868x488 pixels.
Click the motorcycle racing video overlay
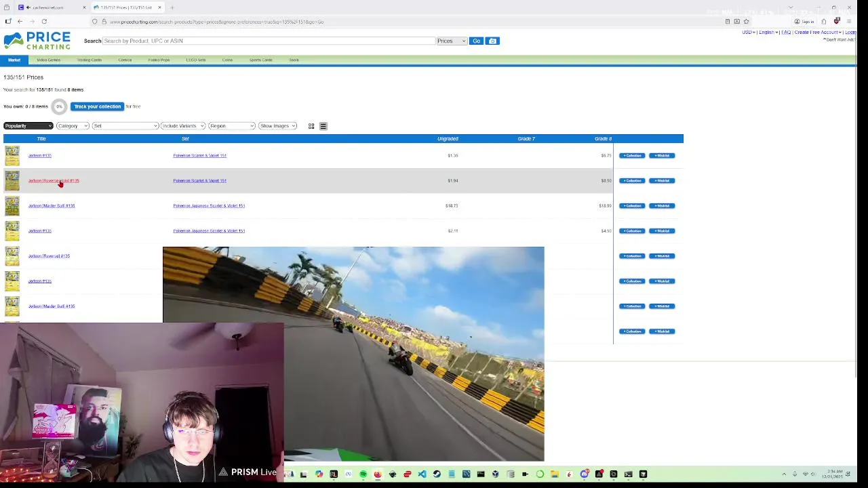[353, 353]
